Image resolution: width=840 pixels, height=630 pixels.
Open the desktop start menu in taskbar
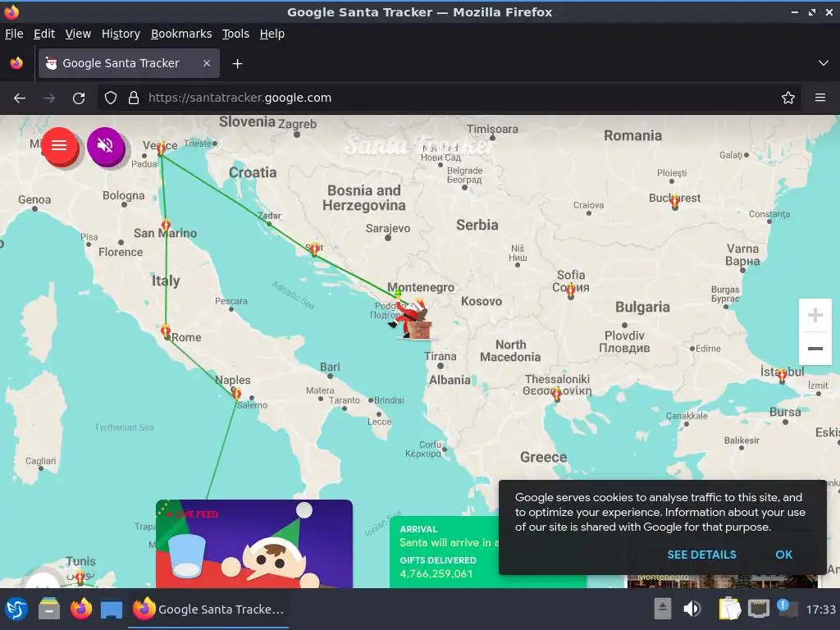pyautogui.click(x=16, y=609)
